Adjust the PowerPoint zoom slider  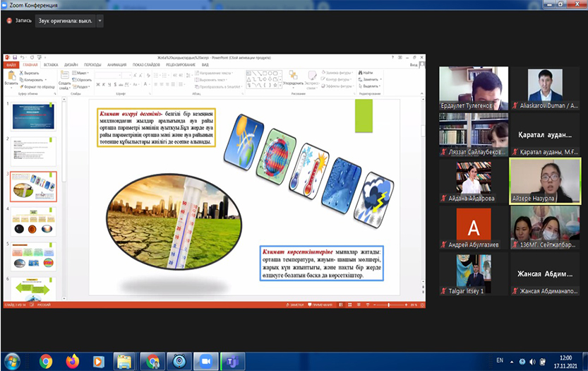tap(389, 304)
